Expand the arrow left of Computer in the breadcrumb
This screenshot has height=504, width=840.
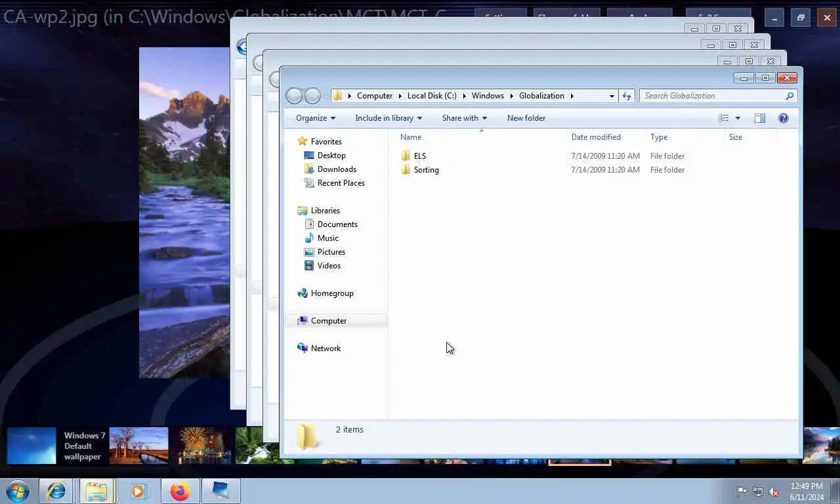coord(350,96)
